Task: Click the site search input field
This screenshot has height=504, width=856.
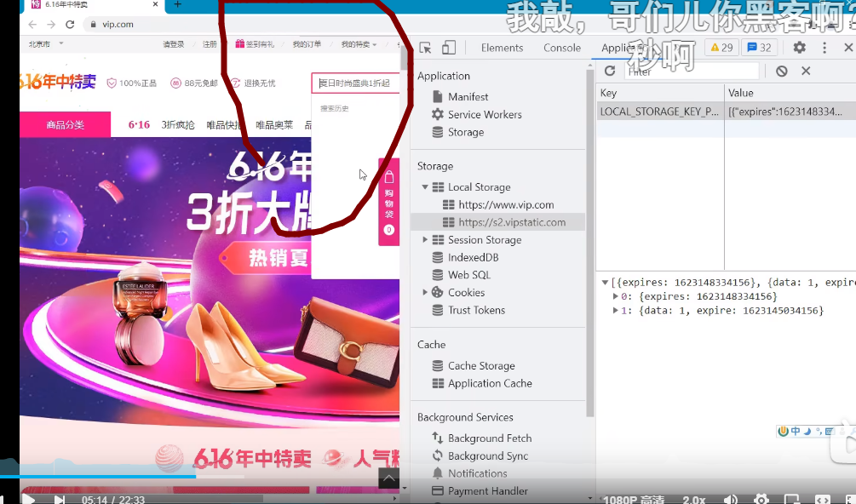Action: (356, 83)
